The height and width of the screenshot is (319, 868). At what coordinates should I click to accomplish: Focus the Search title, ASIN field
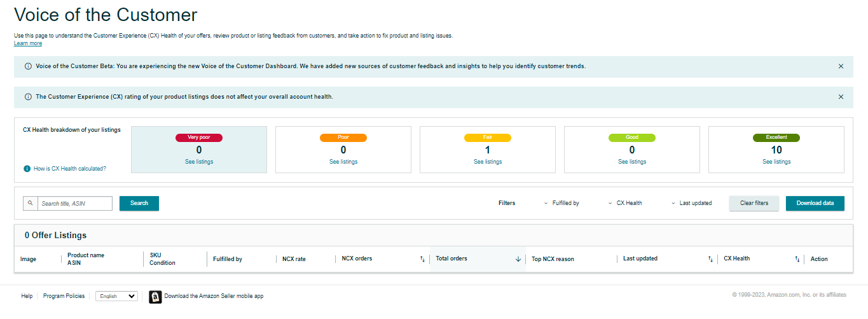click(74, 203)
